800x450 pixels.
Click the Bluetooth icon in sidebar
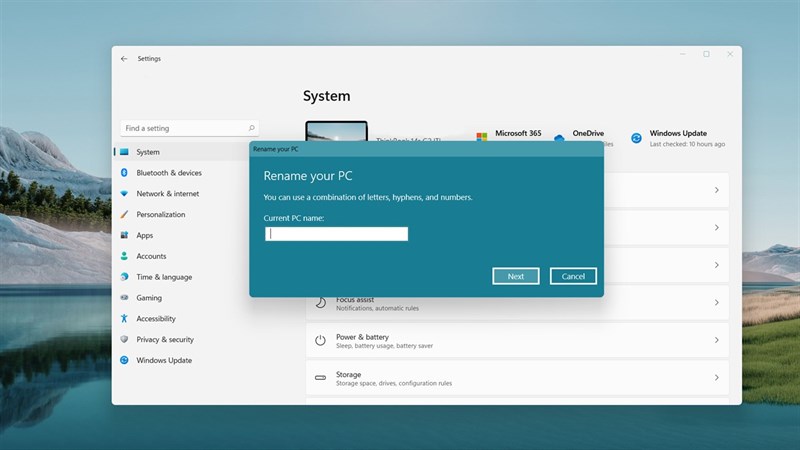pyautogui.click(x=124, y=173)
